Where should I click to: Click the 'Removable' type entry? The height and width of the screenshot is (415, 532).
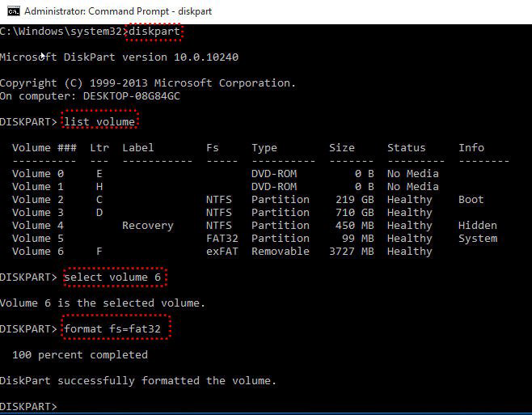tap(281, 252)
